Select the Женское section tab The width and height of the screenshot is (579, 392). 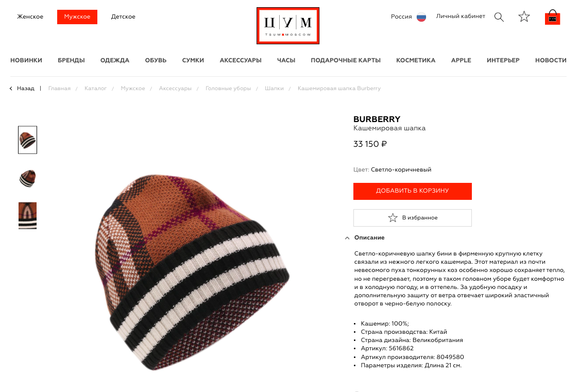(x=30, y=16)
